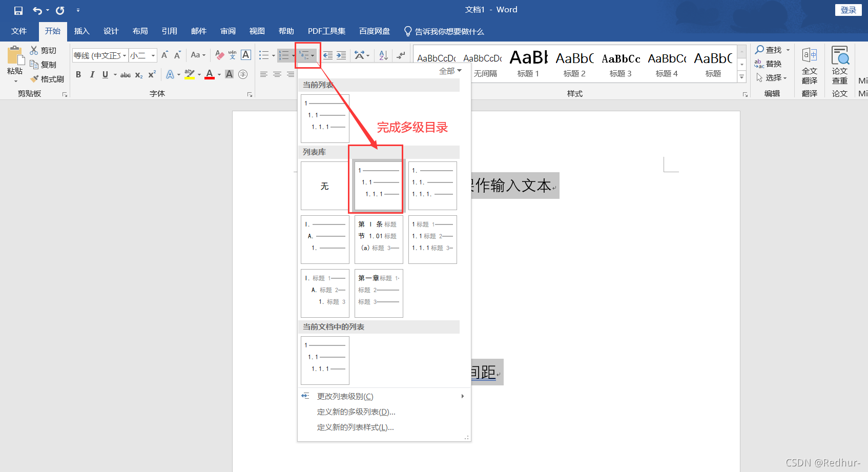868x472 pixels.
Task: Switch to the 视图 ribbon tab
Action: [256, 31]
